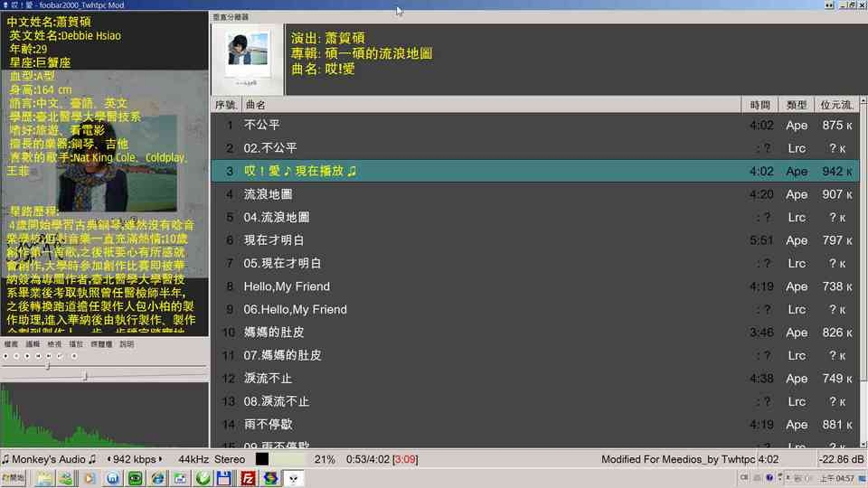Open the folder icon on the taskbar
The height and width of the screenshot is (488, 868).
[43, 478]
